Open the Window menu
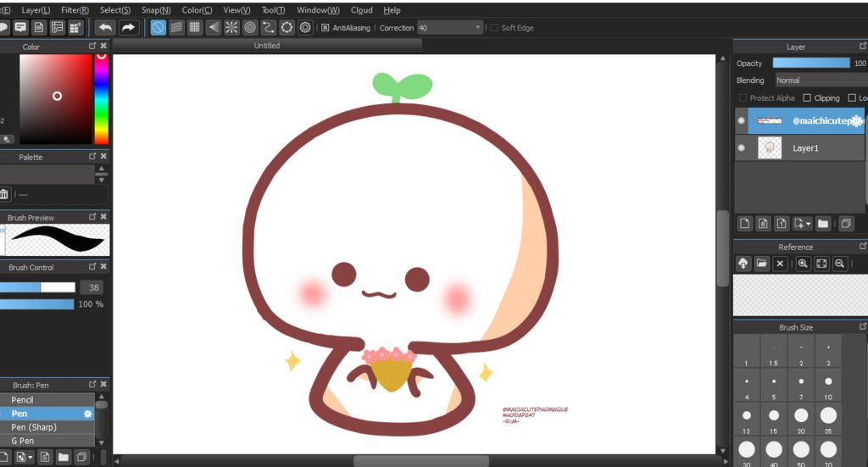 coord(318,10)
